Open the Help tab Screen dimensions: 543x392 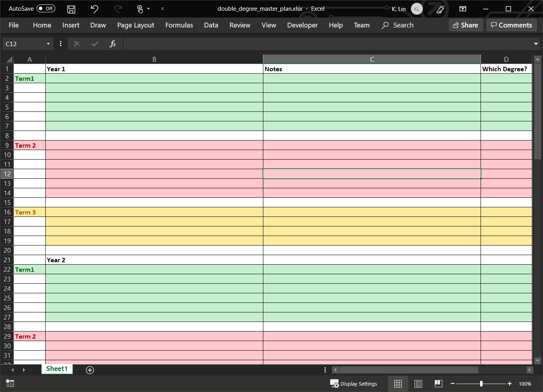pos(336,25)
